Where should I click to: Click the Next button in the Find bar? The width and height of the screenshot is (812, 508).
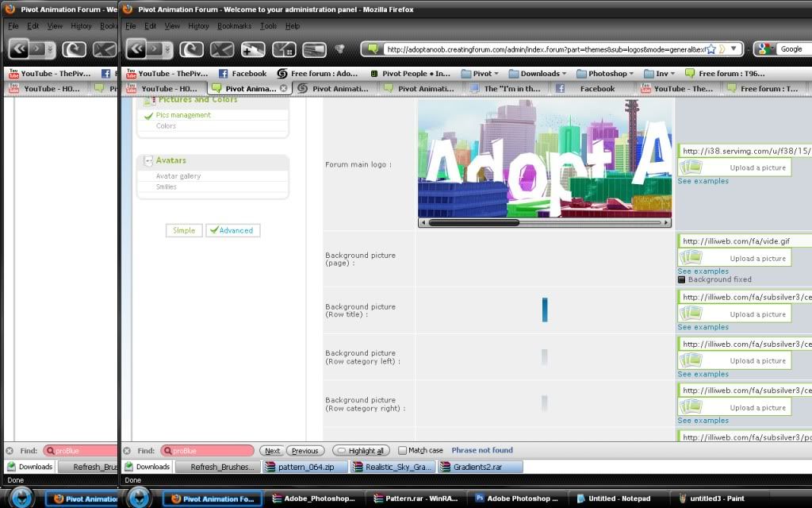[x=272, y=451]
